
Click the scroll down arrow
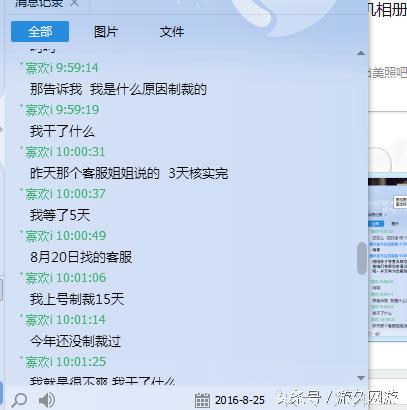click(x=361, y=378)
